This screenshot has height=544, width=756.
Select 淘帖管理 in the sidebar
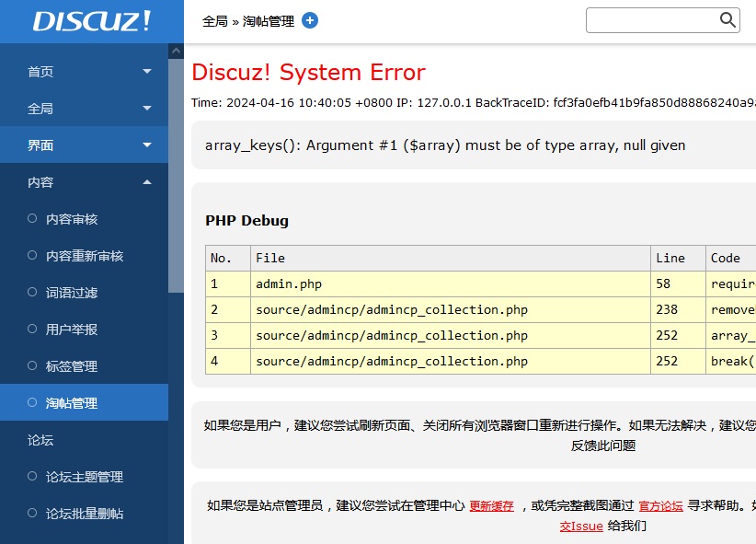72,403
